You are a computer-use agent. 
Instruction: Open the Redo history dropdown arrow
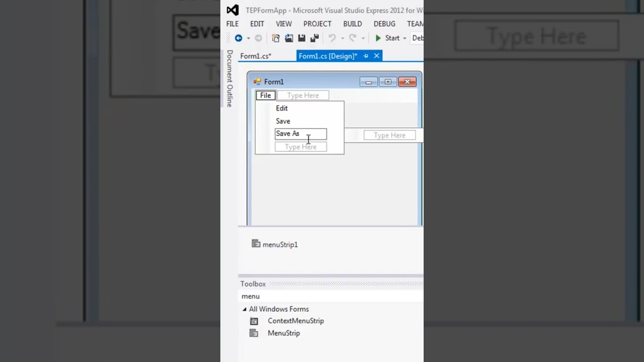click(363, 38)
